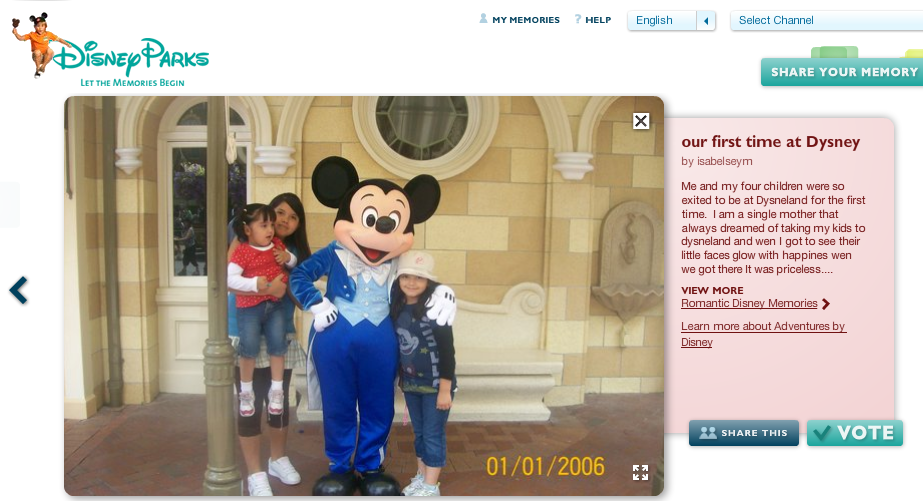The height and width of the screenshot is (501, 923).
Task: Click the Disney Parks logo
Action: (x=111, y=51)
